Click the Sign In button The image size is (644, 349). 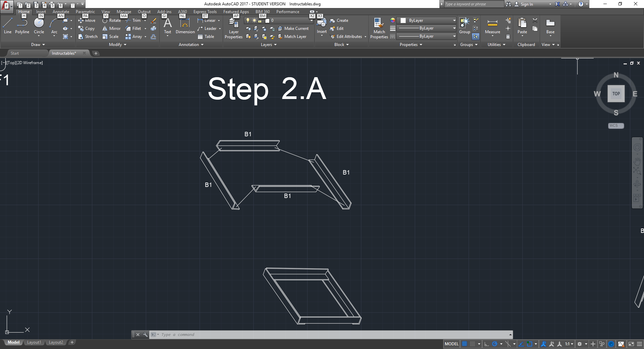[x=524, y=4]
